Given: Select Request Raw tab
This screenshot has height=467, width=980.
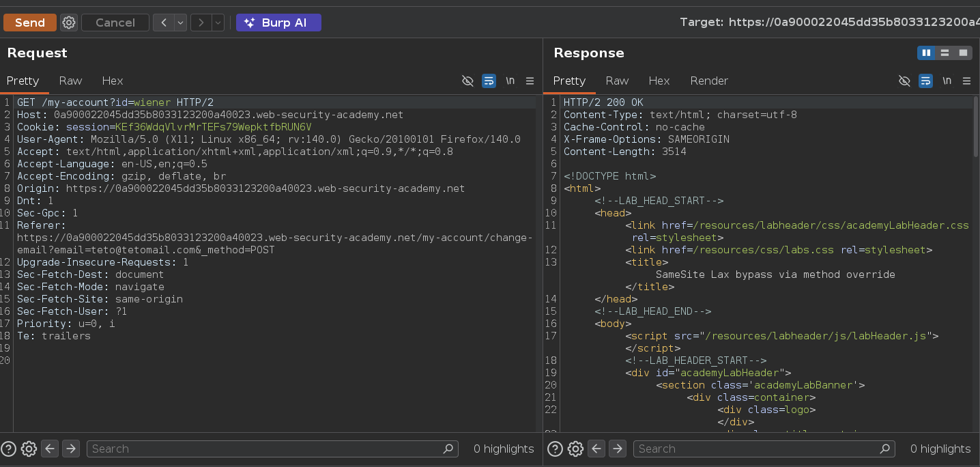Looking at the screenshot, I should [x=70, y=81].
